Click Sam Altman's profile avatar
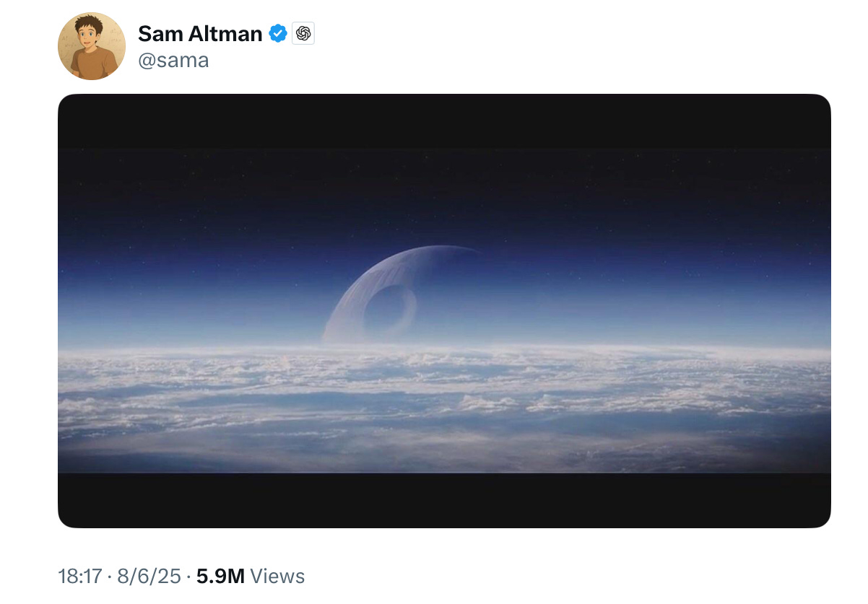 92,46
